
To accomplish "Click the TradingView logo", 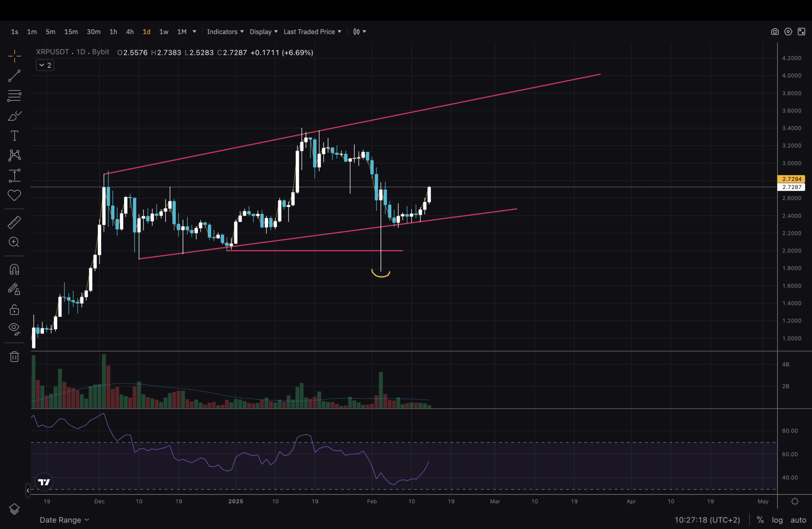I will [44, 482].
